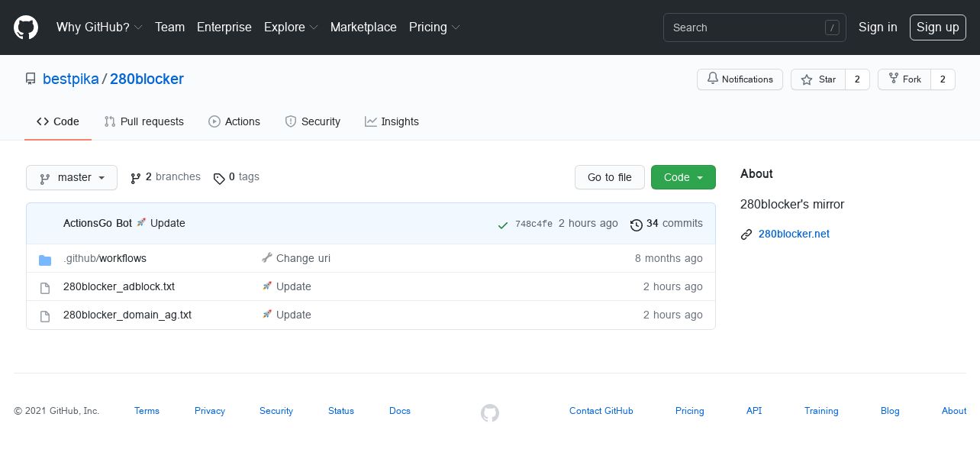Viewport: 980px width, 459px height.
Task: Open footer Status link
Action: pos(341,411)
